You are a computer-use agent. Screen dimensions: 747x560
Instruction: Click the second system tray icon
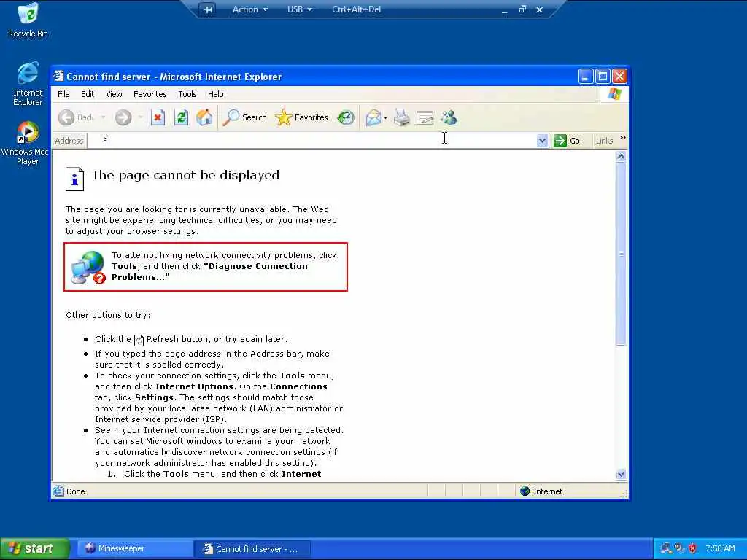[x=679, y=548]
